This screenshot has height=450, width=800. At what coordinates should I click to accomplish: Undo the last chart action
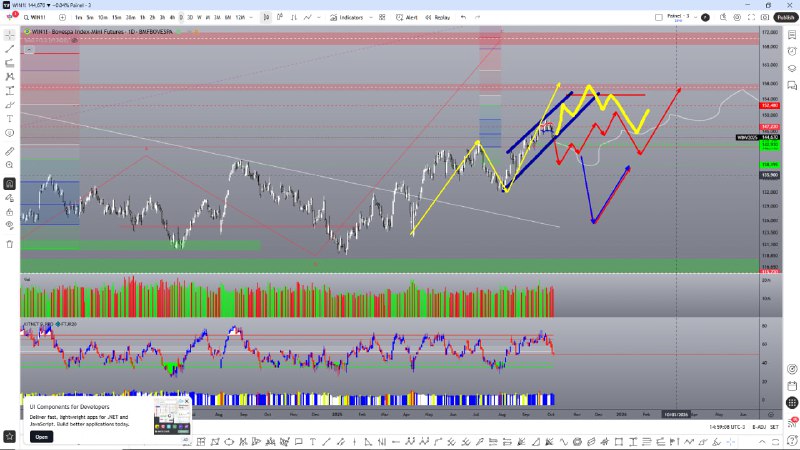click(464, 17)
